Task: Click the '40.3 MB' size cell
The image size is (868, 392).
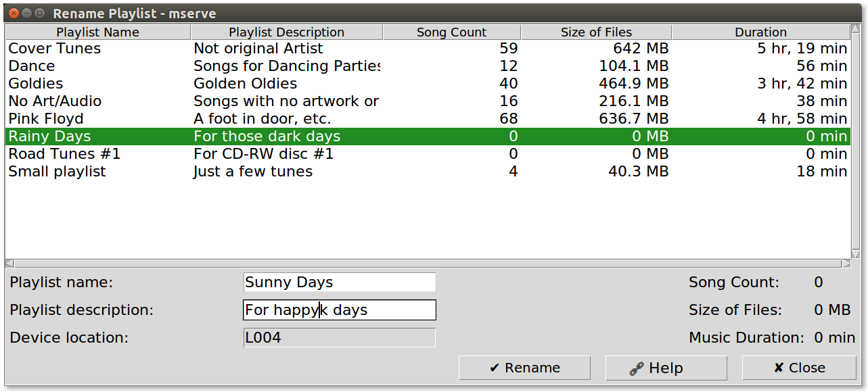Action: point(639,172)
